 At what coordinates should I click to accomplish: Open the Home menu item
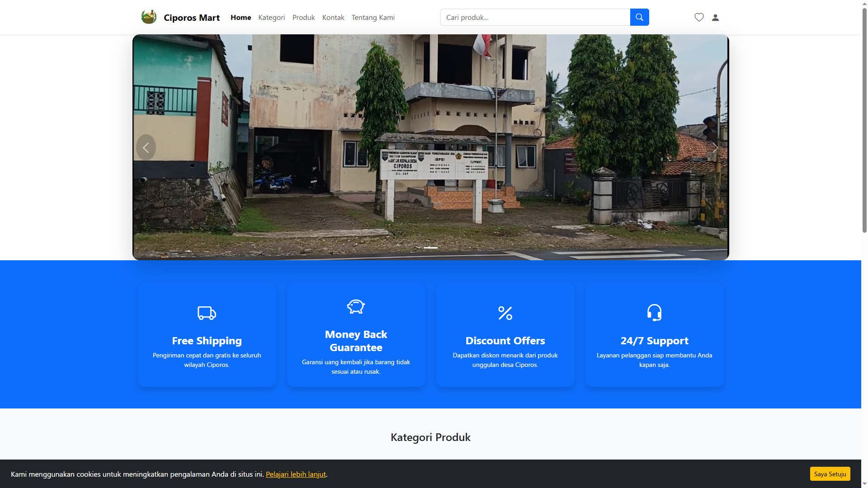[241, 17]
